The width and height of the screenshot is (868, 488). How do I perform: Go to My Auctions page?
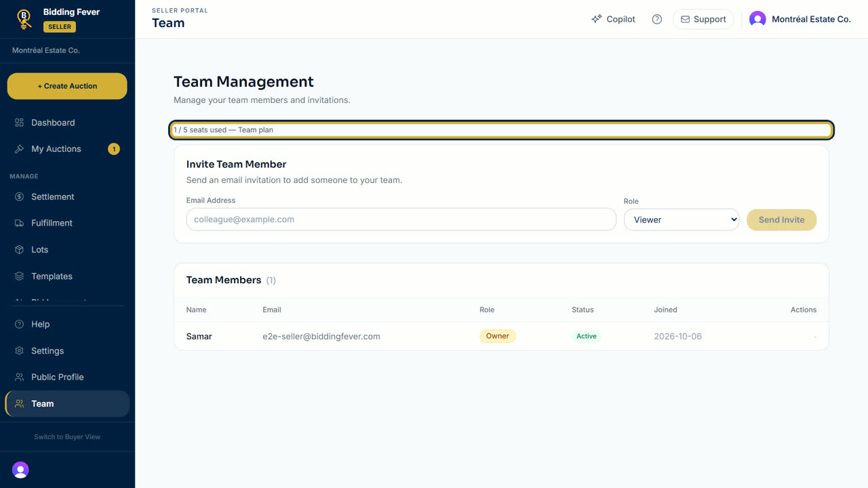(67, 149)
